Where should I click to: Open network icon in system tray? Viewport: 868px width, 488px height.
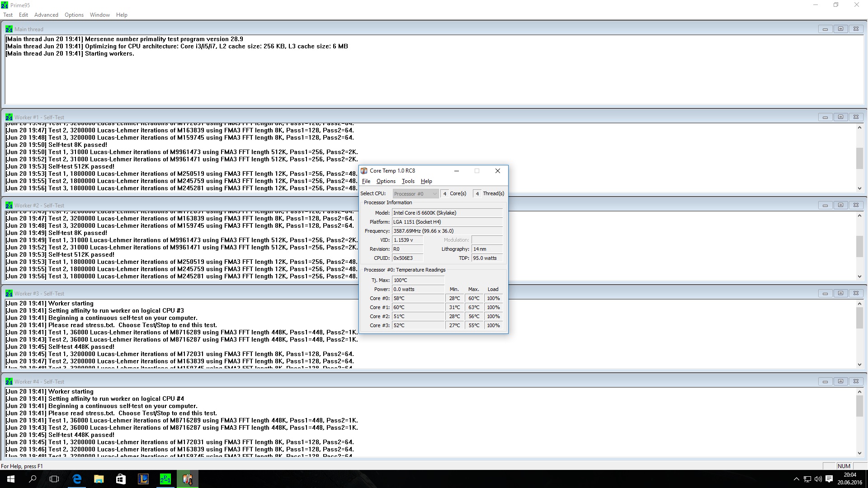807,479
